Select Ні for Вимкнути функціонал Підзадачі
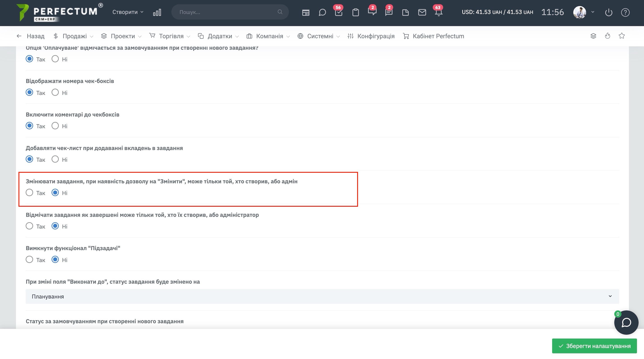644x359 pixels. click(x=55, y=259)
